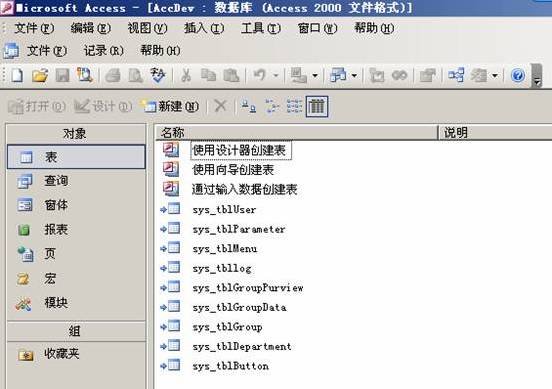The height and width of the screenshot is (389, 552).
Task: Switch to list view toggle button
Action: tap(294, 106)
